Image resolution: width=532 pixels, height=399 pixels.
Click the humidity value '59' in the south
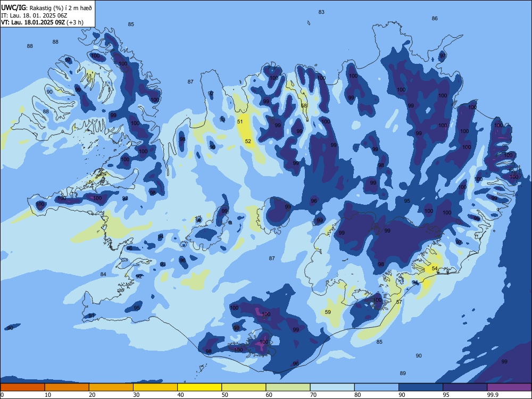click(328, 312)
